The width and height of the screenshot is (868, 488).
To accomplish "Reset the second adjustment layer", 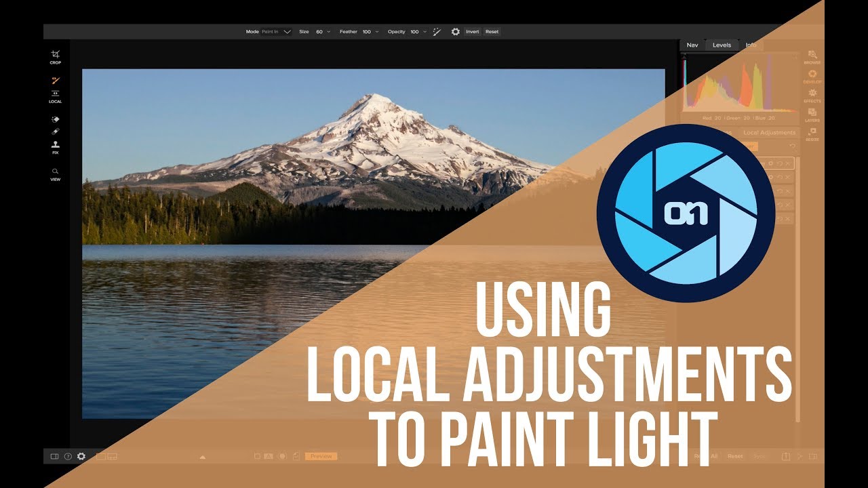I will coord(780,178).
